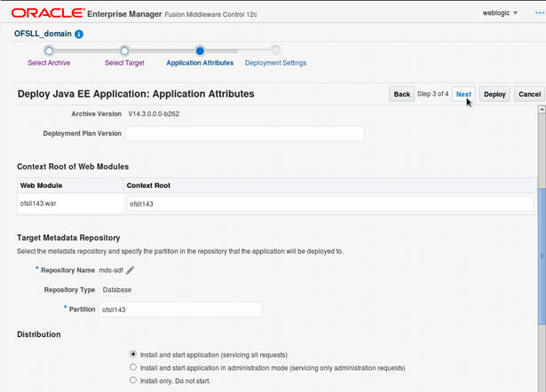Click the vertical scrollbar thumb
Screen dimensions: 546x392
click(x=542, y=256)
